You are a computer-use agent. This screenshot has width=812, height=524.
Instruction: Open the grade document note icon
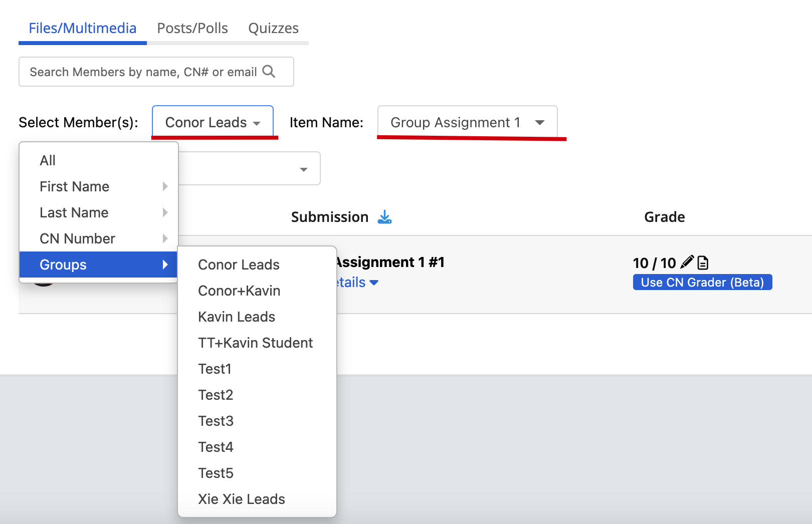(x=703, y=263)
